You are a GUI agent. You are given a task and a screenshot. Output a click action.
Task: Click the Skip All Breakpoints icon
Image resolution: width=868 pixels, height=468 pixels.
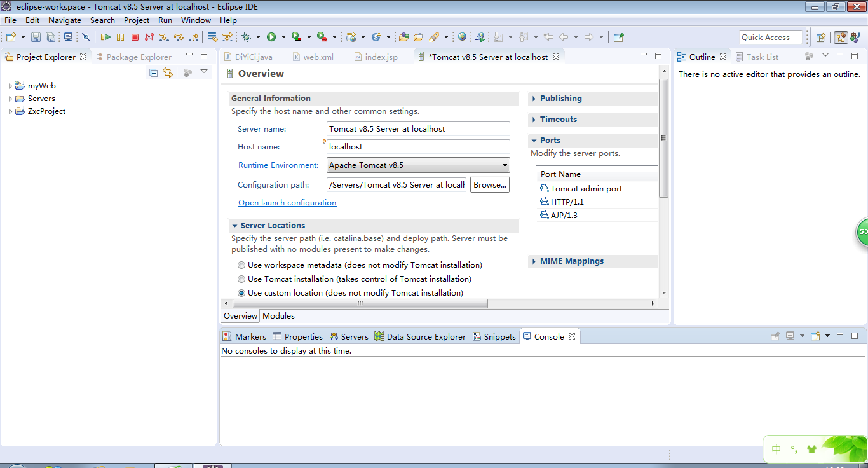[86, 37]
